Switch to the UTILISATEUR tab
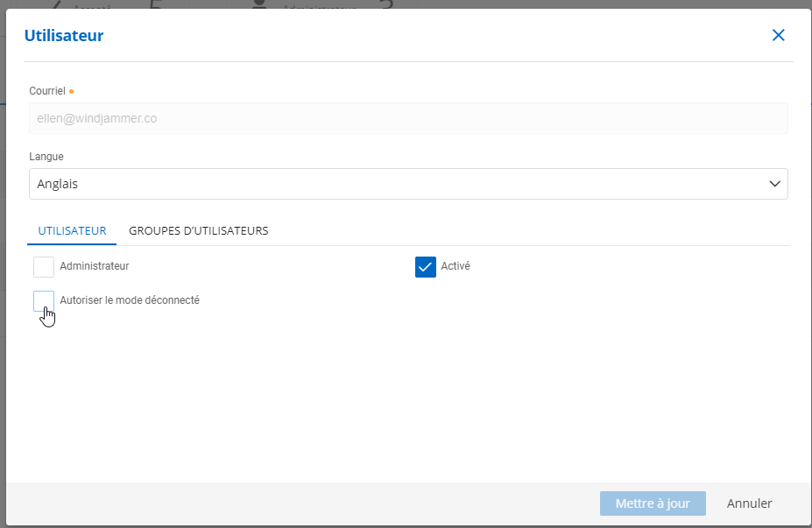This screenshot has height=528, width=812. click(72, 231)
